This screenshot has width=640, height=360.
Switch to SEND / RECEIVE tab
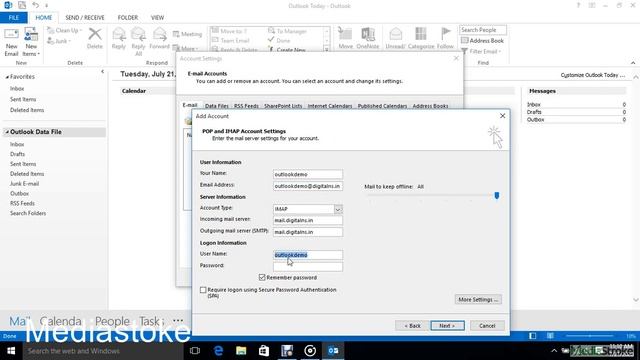click(85, 18)
